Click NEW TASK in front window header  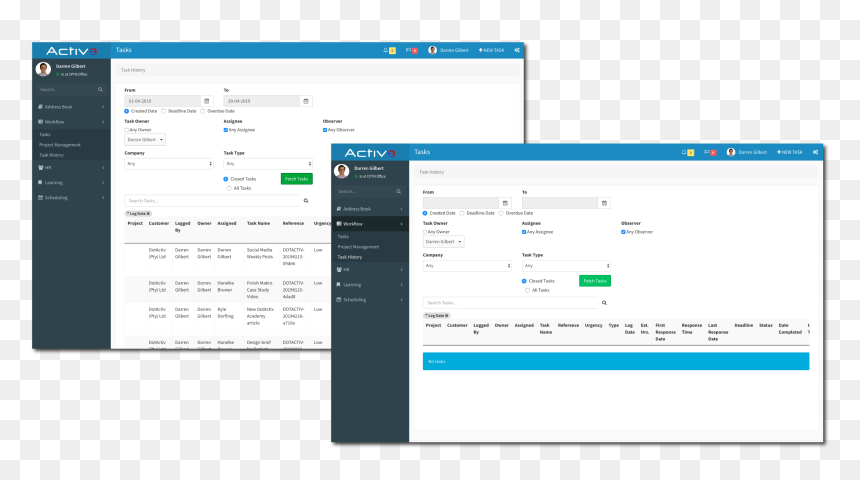click(790, 152)
